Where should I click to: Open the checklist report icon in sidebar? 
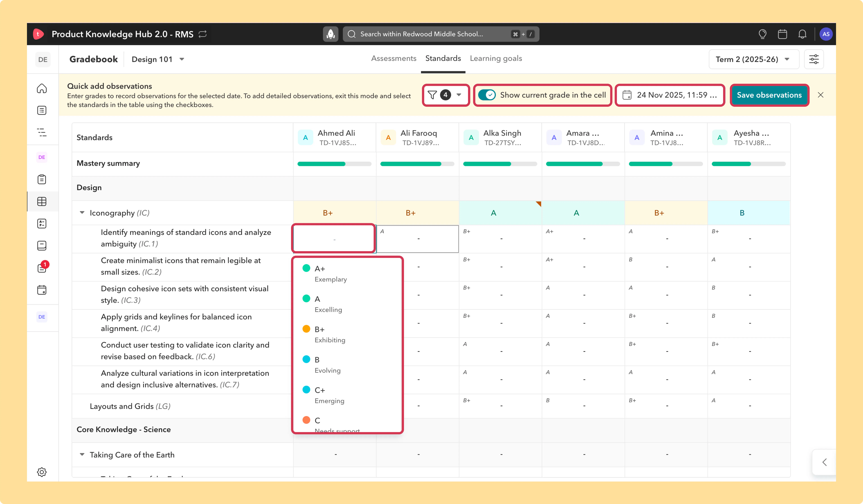(42, 224)
